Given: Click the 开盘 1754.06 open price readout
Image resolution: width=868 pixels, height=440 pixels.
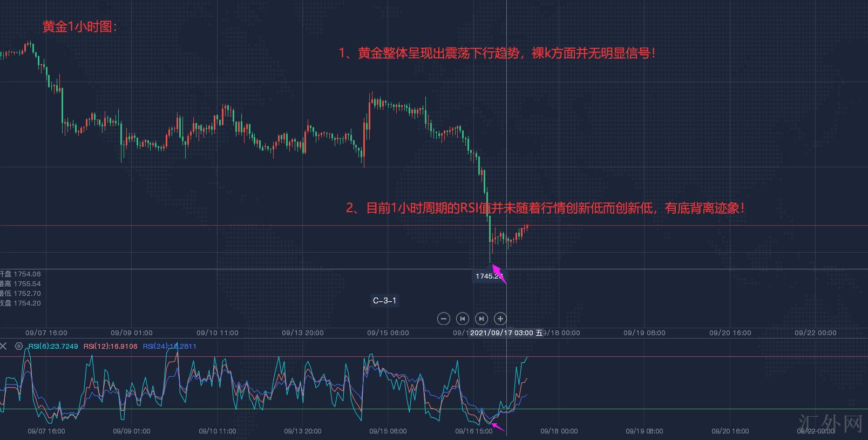Looking at the screenshot, I should click(x=21, y=274).
